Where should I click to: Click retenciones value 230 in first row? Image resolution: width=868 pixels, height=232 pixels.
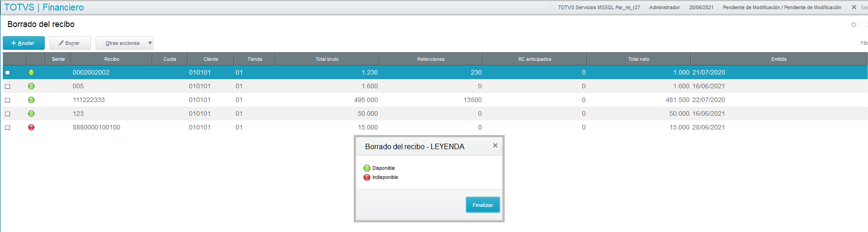click(x=476, y=72)
